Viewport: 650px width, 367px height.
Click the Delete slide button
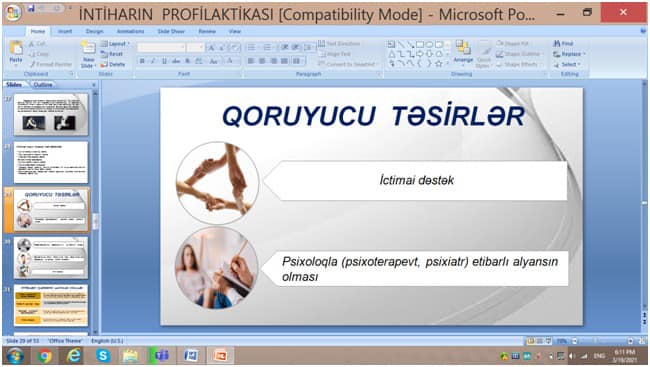(113, 64)
